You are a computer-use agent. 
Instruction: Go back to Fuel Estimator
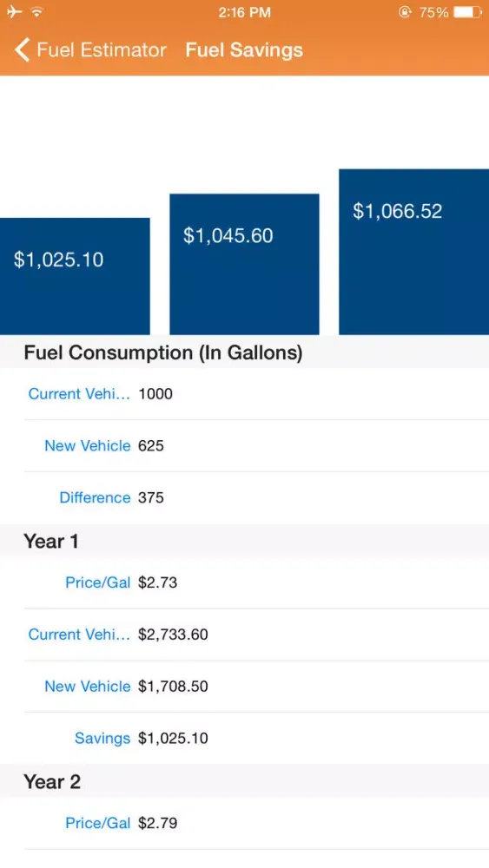pyautogui.click(x=90, y=50)
